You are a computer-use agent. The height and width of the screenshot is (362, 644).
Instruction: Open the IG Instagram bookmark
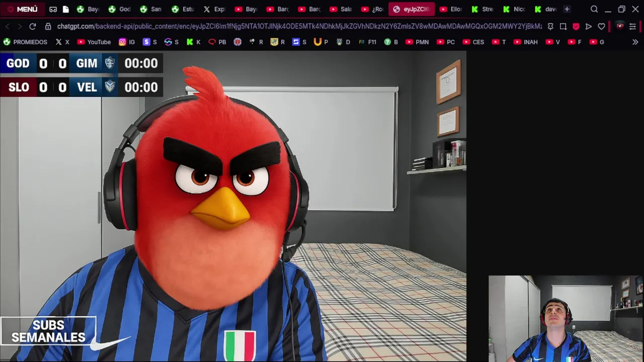tap(127, 42)
